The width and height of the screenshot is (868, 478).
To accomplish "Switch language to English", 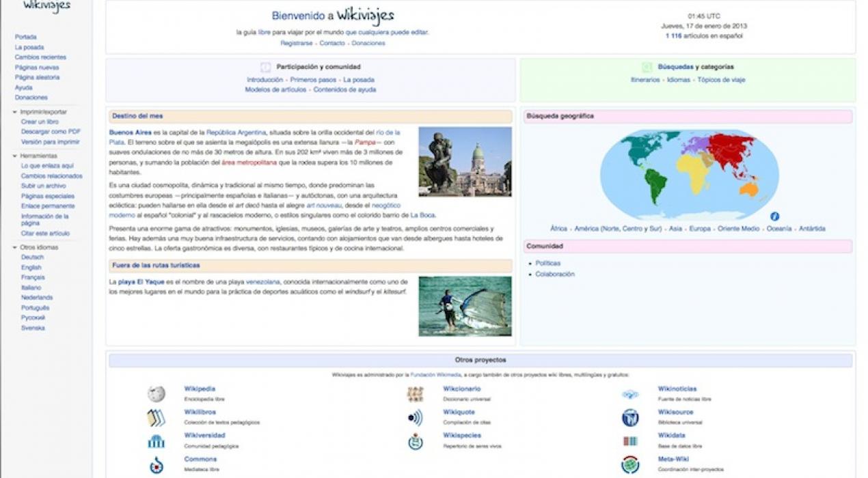I will (31, 268).
